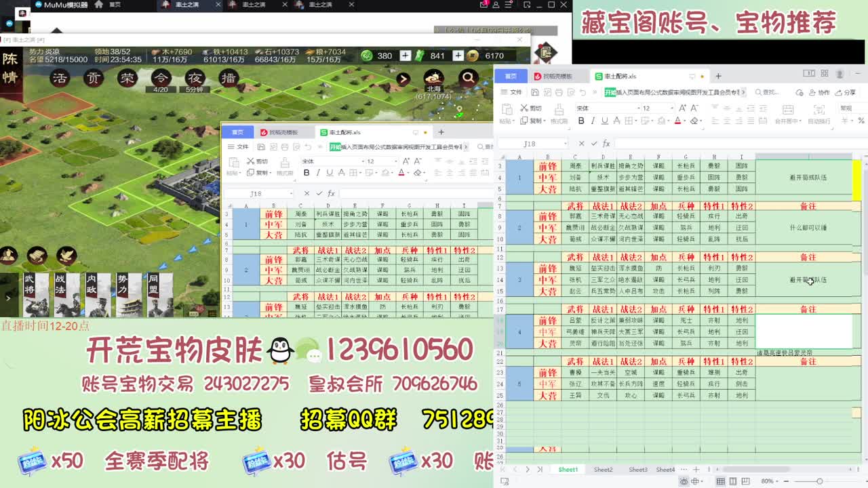Screen dimensions: 868x488
Task: Click the 北海 city marker icon
Action: click(x=433, y=77)
